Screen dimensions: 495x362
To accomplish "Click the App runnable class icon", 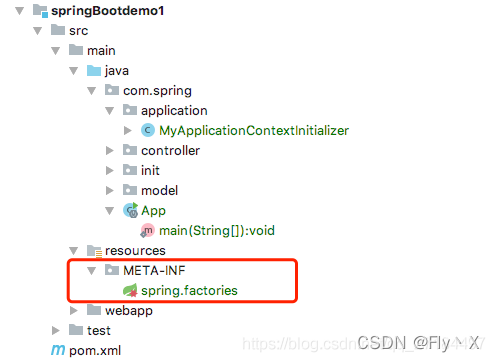I will click(x=130, y=210).
